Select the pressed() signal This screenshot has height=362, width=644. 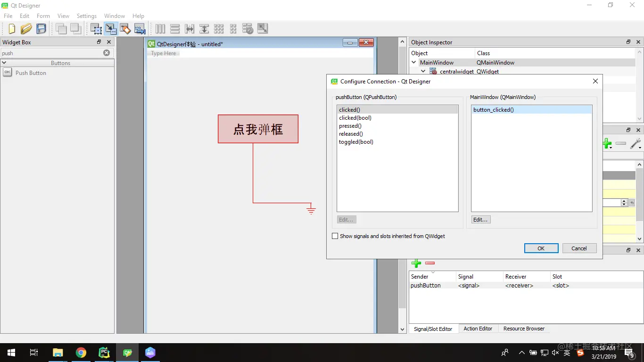click(x=397, y=126)
